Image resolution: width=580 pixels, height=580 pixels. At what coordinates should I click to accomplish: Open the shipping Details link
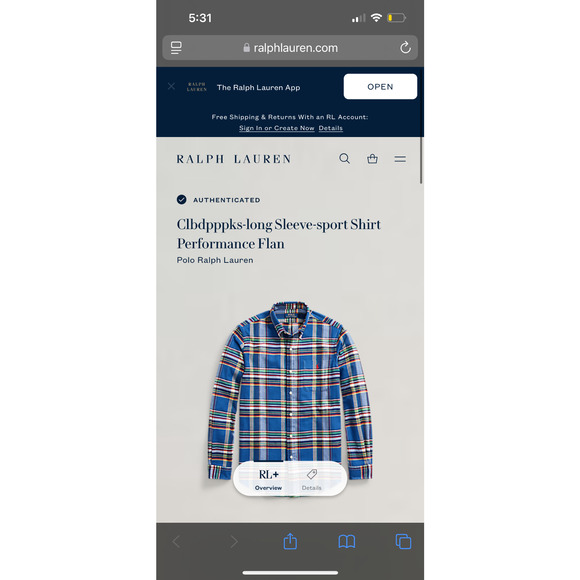point(331,128)
